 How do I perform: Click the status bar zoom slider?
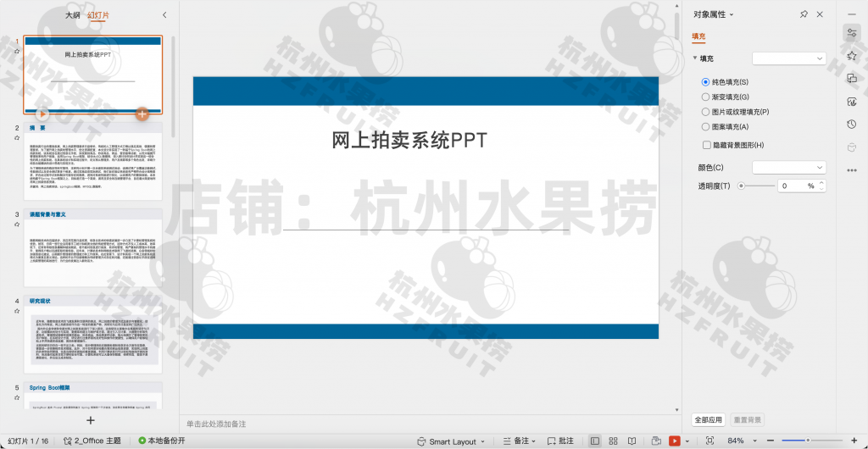point(812,441)
